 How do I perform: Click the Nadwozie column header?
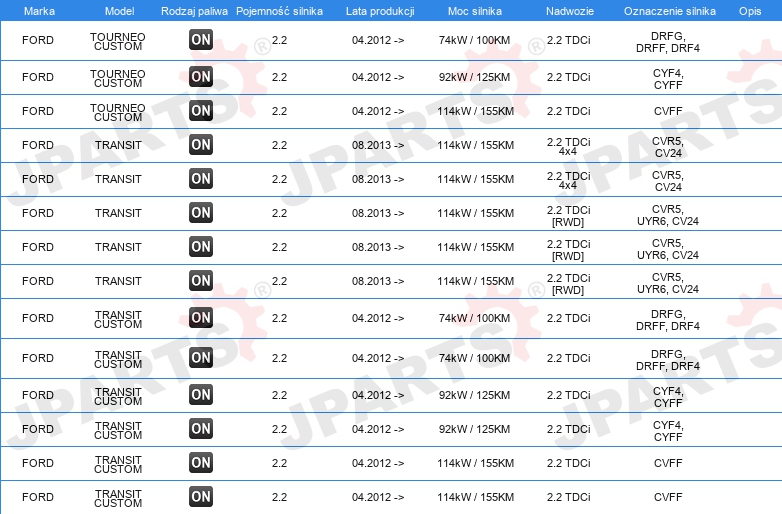click(570, 11)
